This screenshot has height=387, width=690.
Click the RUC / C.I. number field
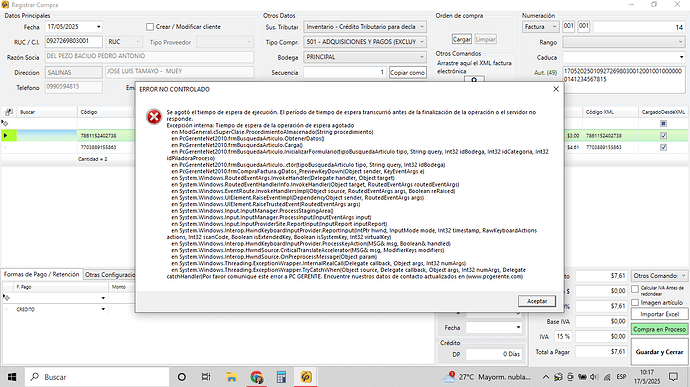(73, 42)
